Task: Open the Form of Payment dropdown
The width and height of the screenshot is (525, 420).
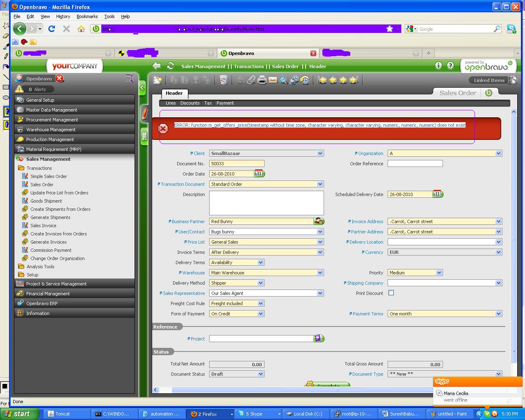Action: click(260, 314)
